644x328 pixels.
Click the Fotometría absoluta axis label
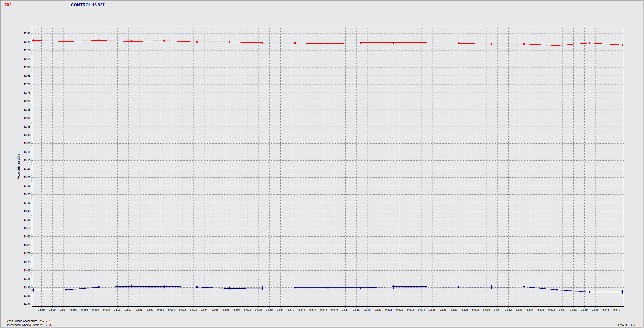tap(19, 167)
